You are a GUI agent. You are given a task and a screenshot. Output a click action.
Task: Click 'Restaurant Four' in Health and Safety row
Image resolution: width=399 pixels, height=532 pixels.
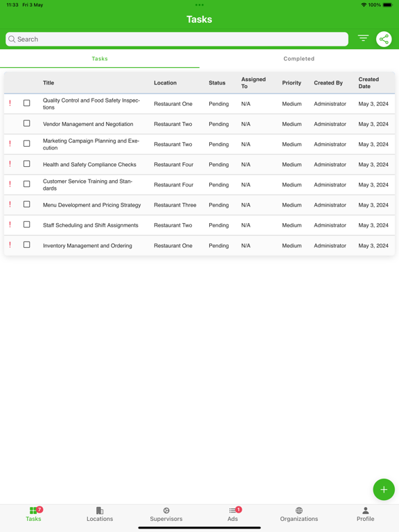click(x=173, y=165)
